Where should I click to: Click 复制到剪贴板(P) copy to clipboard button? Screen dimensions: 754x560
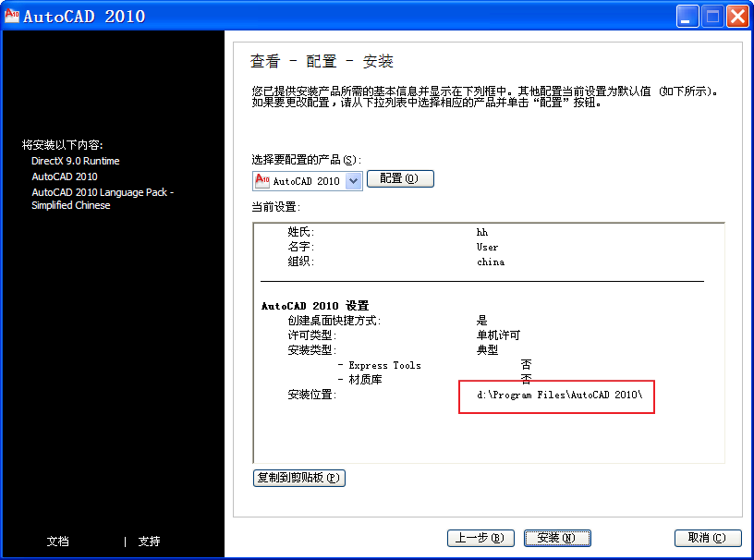pos(299,478)
